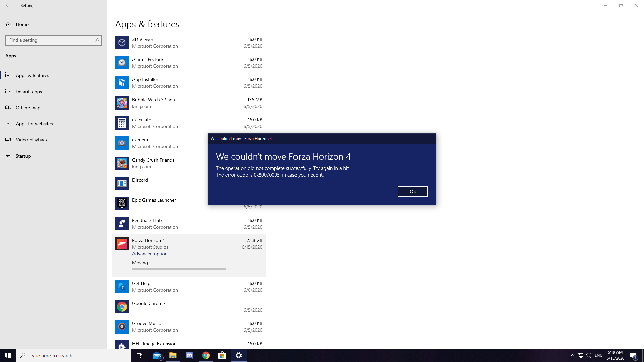This screenshot has height=362, width=644.
Task: Click the Candy Crush Friends icon
Action: coord(122,163)
